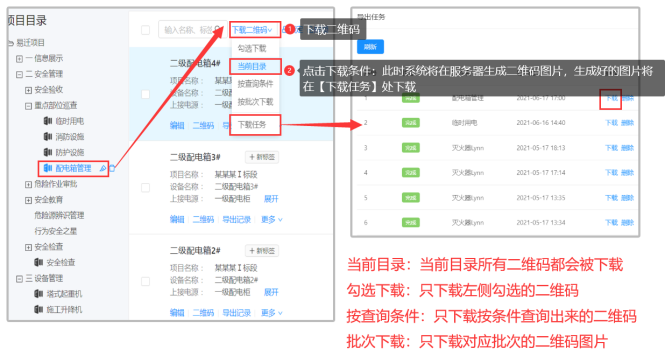Click the blue 刷新 button
Image resolution: width=666 pixels, height=363 pixels.
pyautogui.click(x=370, y=47)
